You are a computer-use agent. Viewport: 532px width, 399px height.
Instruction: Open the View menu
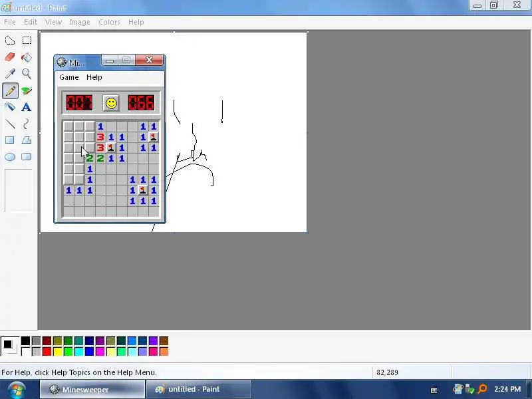click(x=53, y=22)
